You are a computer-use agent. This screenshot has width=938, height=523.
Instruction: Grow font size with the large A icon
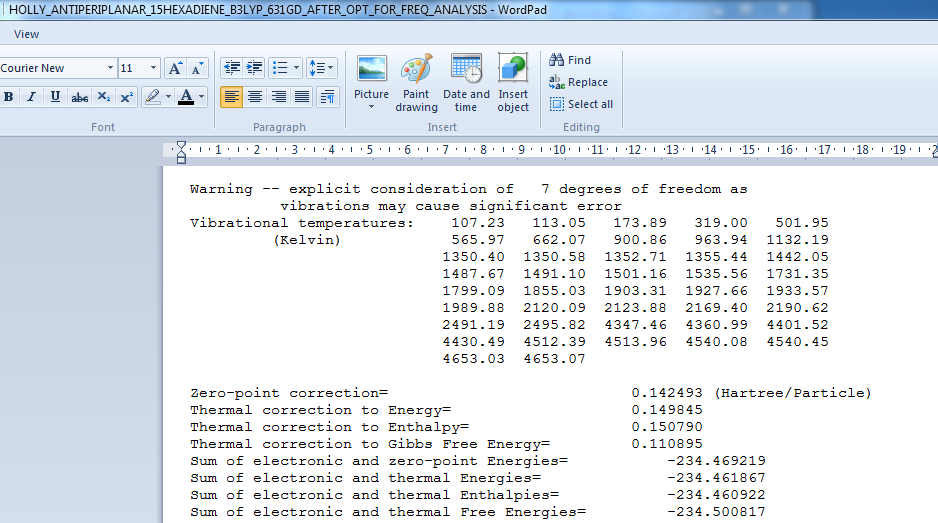175,68
